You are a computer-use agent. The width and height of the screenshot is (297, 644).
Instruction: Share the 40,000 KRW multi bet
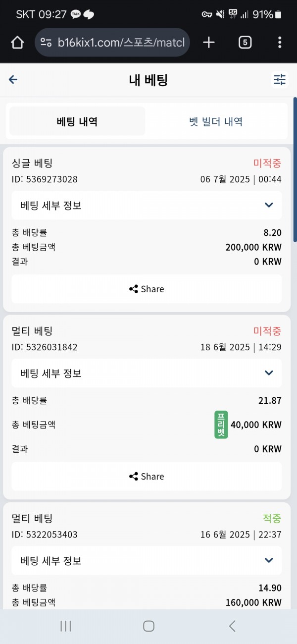(147, 476)
